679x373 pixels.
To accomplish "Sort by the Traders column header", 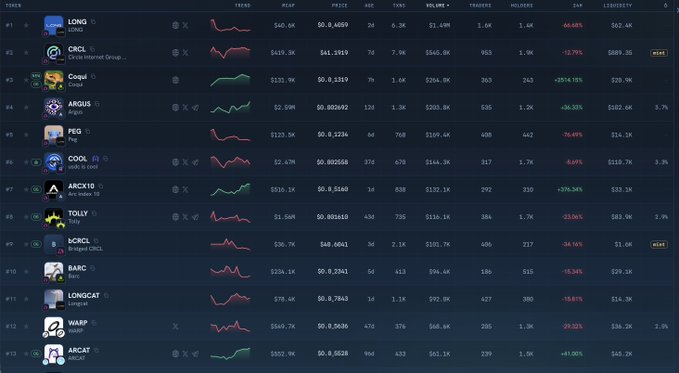I will (x=480, y=6).
